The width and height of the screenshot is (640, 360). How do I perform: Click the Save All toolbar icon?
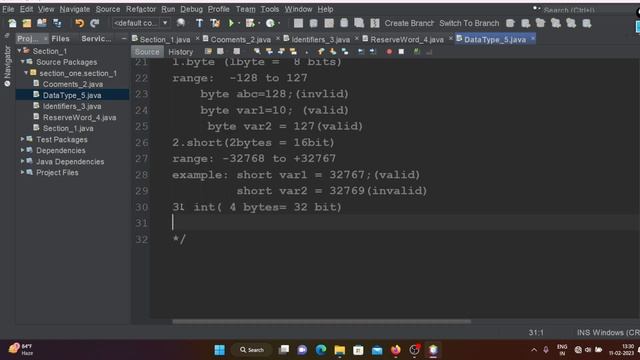click(x=57, y=23)
